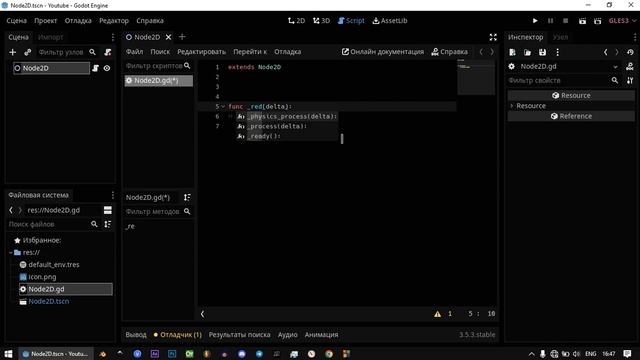
Task: Open the Перейти к menu
Action: 250,52
